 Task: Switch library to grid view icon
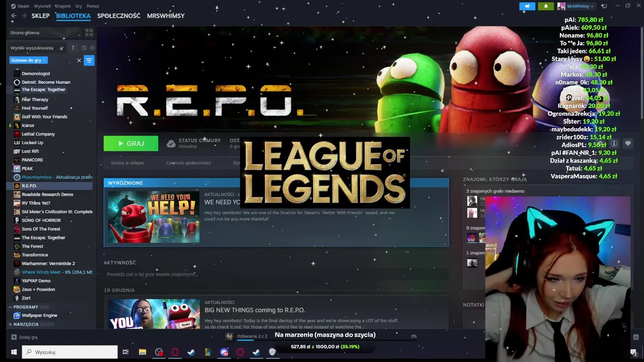pyautogui.click(x=89, y=33)
